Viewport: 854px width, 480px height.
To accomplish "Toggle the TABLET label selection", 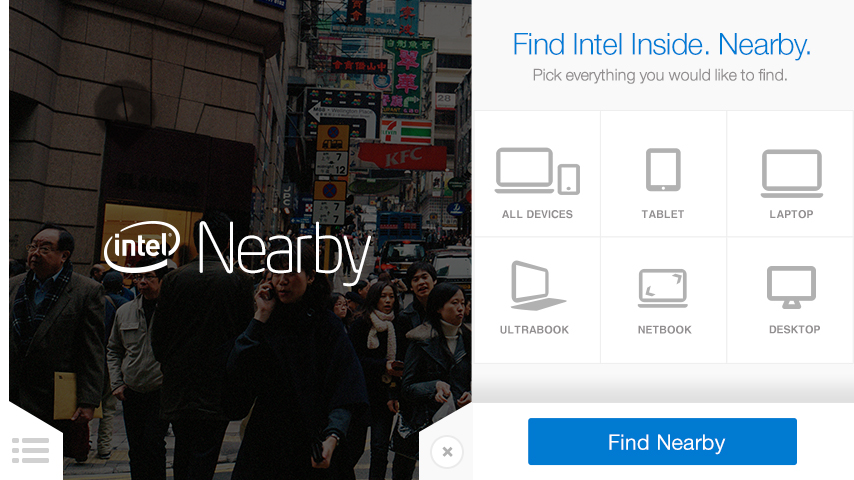I will [663, 214].
